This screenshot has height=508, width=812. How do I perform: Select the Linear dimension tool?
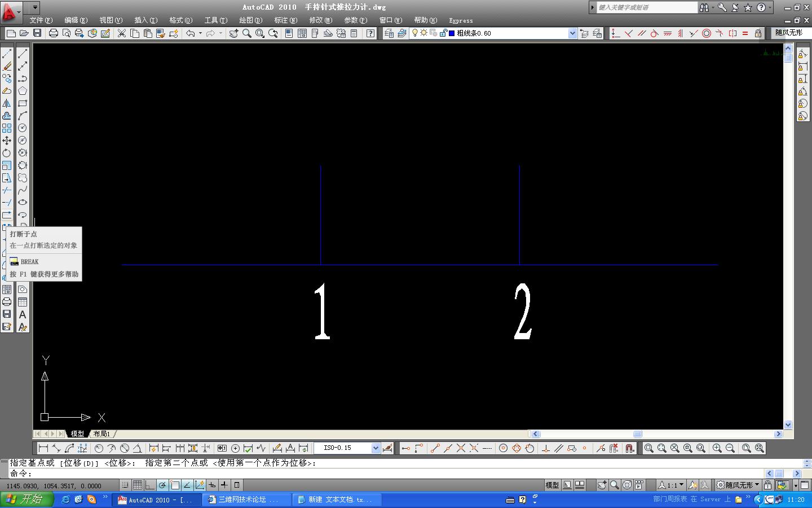click(43, 448)
